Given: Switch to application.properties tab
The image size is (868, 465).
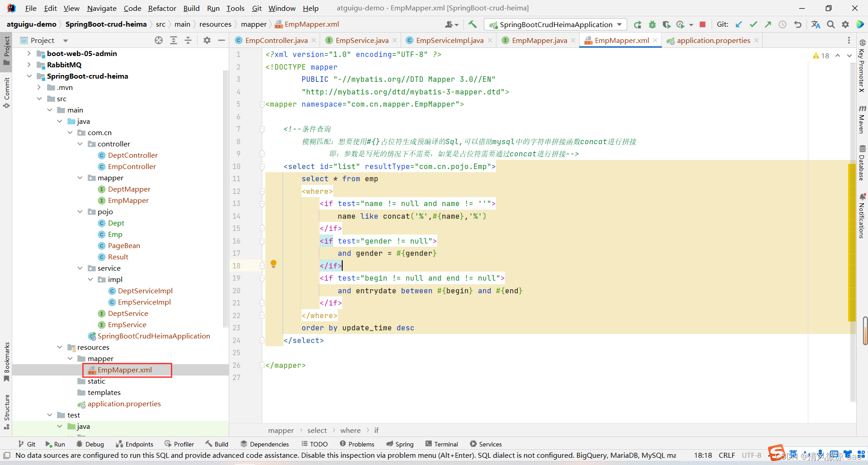Looking at the screenshot, I should pyautogui.click(x=713, y=40).
